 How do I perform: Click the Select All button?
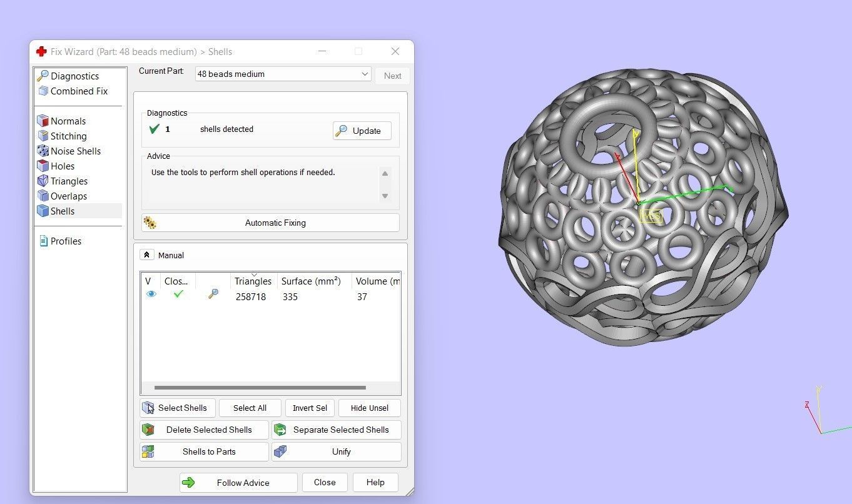coord(250,408)
